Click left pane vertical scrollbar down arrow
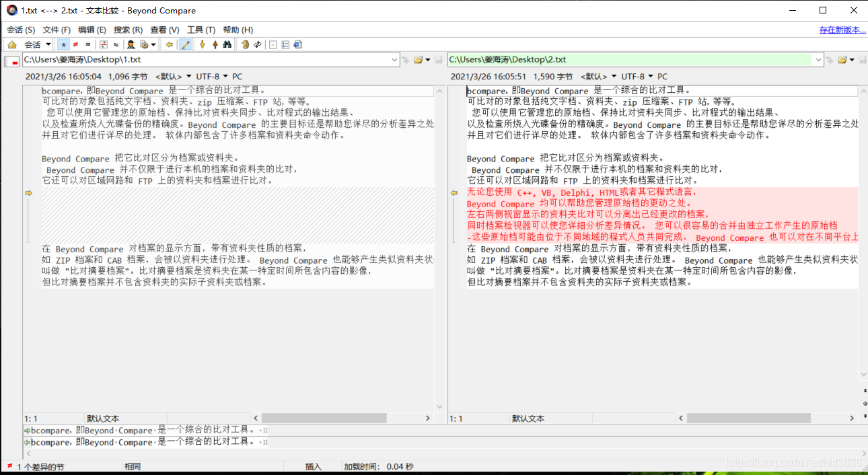 click(x=440, y=407)
